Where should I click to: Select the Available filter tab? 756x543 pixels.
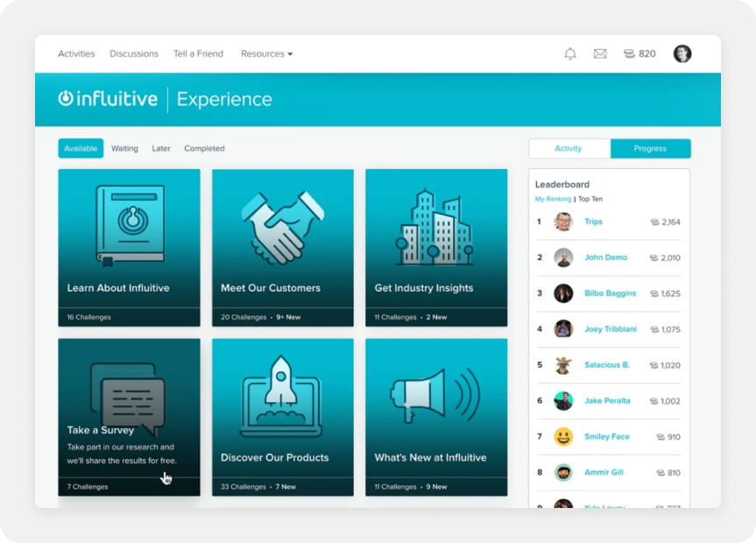(x=81, y=149)
